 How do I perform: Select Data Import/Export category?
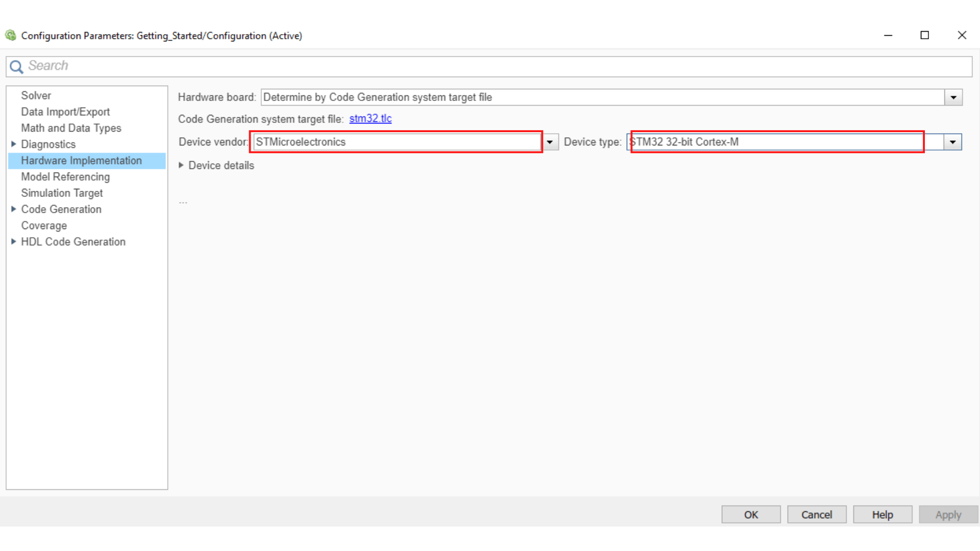65,112
